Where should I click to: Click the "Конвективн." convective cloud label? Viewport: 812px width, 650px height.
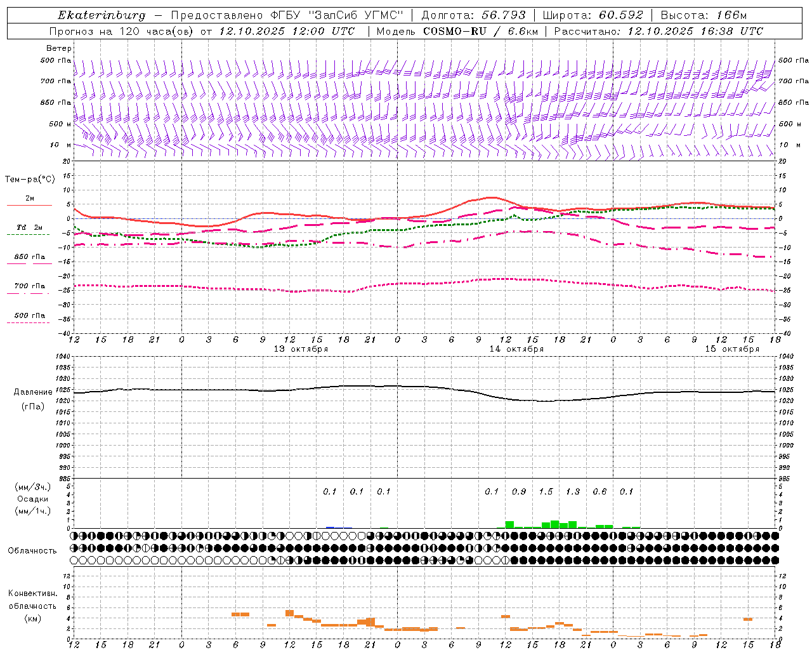pos(33,594)
